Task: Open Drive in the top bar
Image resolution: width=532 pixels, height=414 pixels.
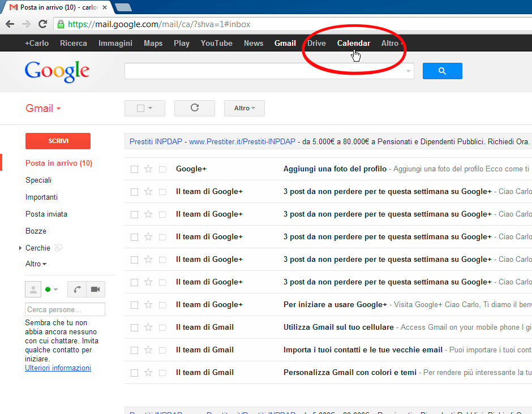Action: [316, 44]
